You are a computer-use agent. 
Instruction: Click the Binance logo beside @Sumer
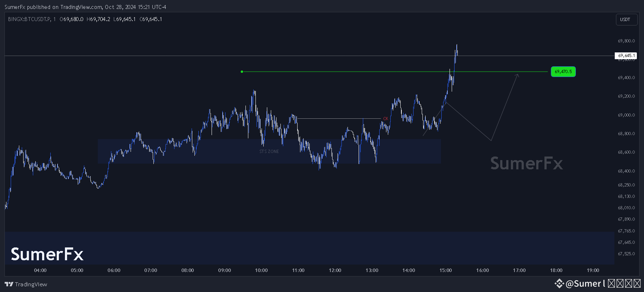coord(559,283)
